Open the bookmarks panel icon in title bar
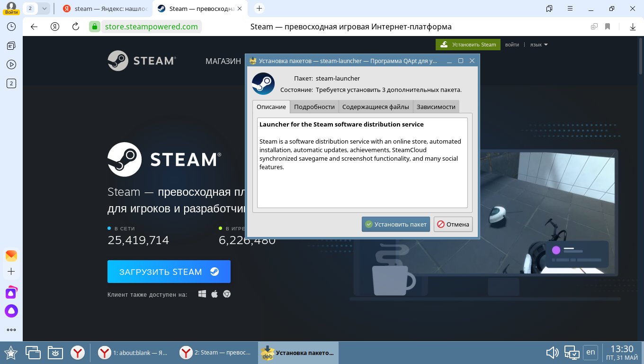Screen dimensions: 644x364 coord(549,9)
